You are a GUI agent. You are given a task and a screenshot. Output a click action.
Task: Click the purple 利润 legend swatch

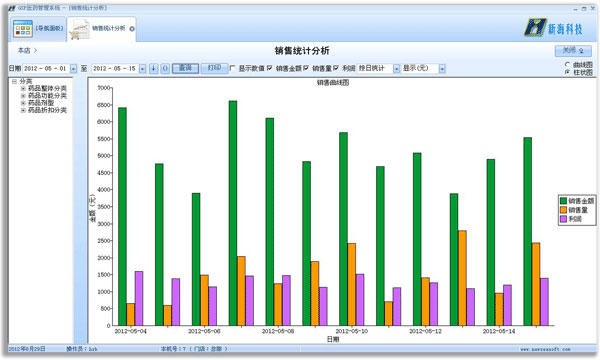pyautogui.click(x=563, y=219)
